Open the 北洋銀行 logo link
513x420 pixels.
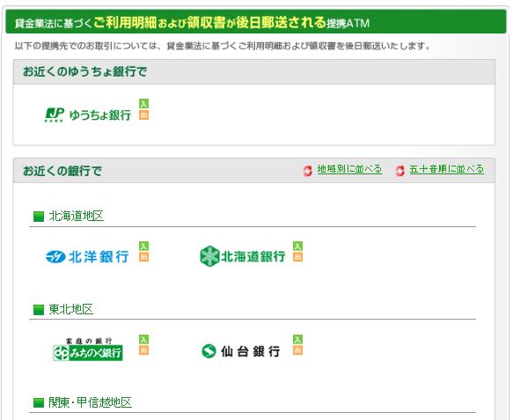pyautogui.click(x=87, y=256)
